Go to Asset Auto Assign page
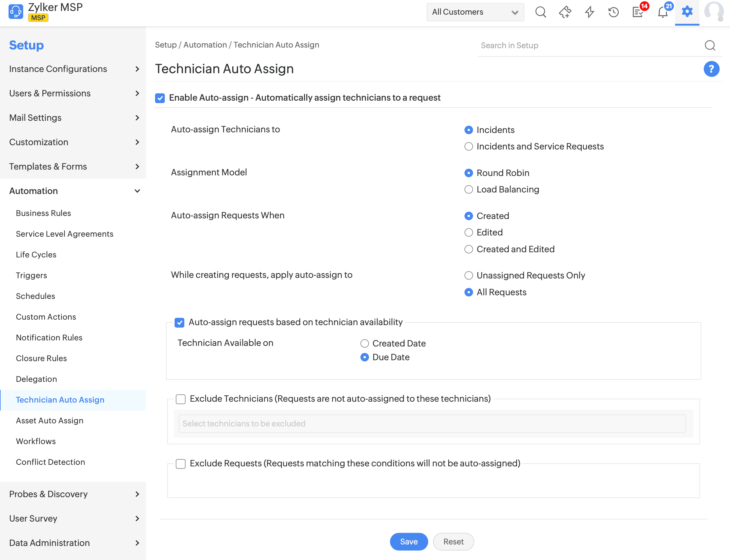The width and height of the screenshot is (730, 560). [49, 420]
